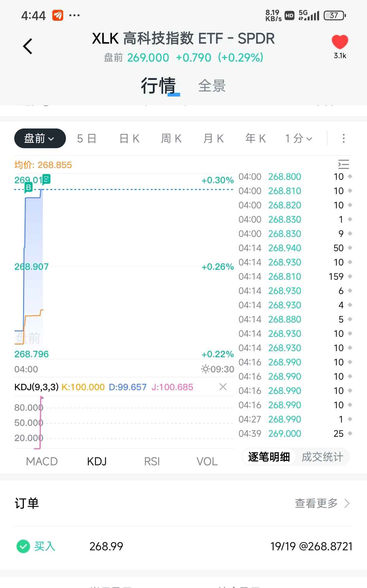
Task: Tap the D:99.657 value
Action: [x=127, y=387]
